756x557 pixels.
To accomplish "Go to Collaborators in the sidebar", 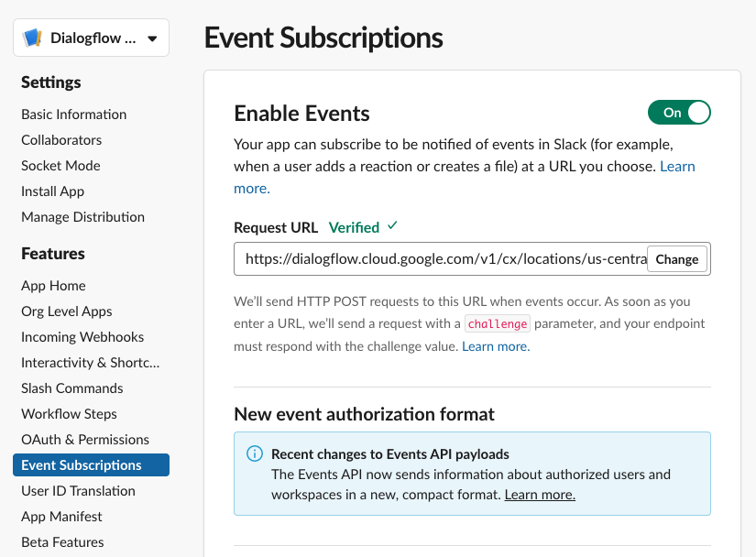I will point(61,140).
